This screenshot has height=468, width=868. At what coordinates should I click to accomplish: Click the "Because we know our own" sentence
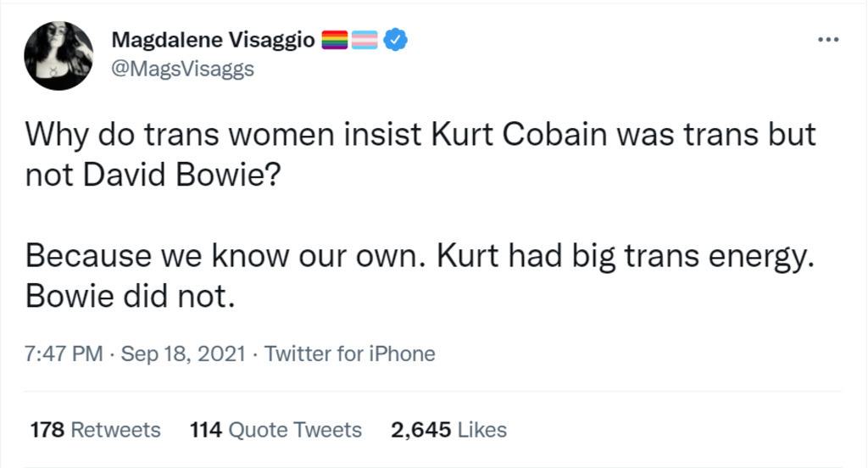coord(225,255)
